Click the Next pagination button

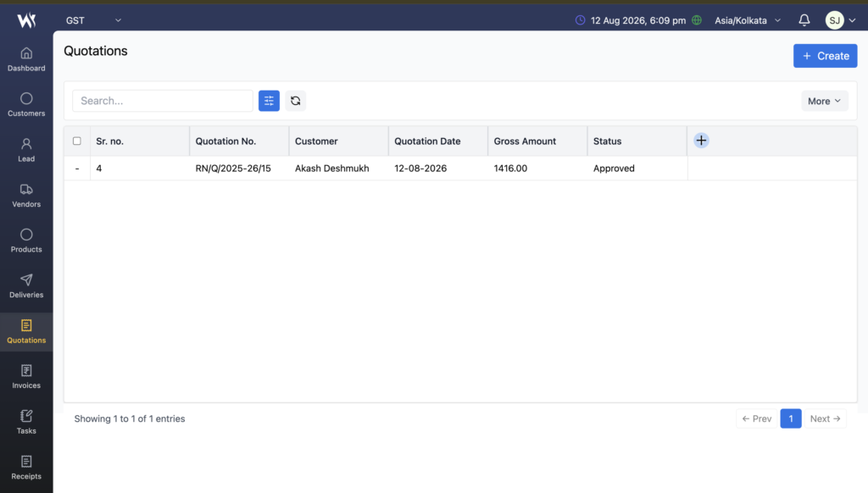826,418
